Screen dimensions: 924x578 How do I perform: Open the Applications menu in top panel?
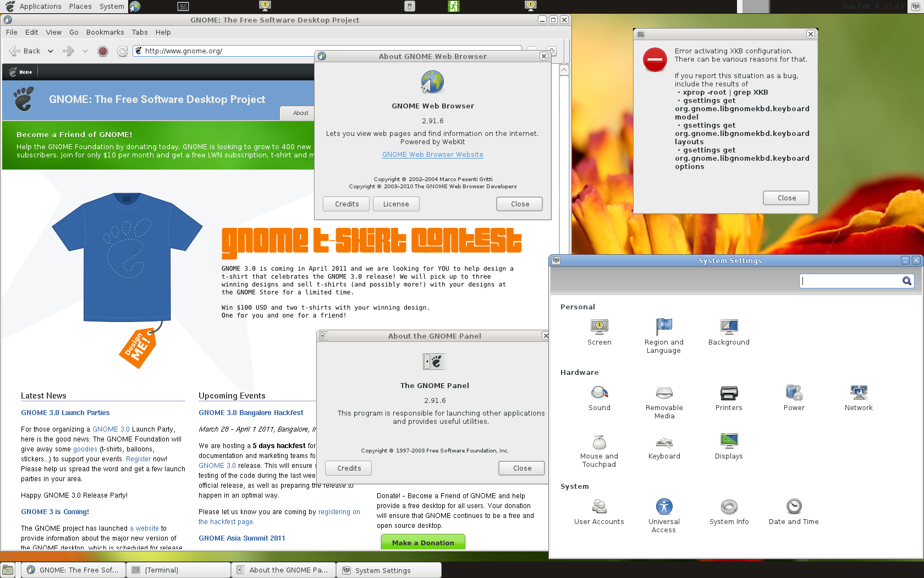tap(40, 7)
